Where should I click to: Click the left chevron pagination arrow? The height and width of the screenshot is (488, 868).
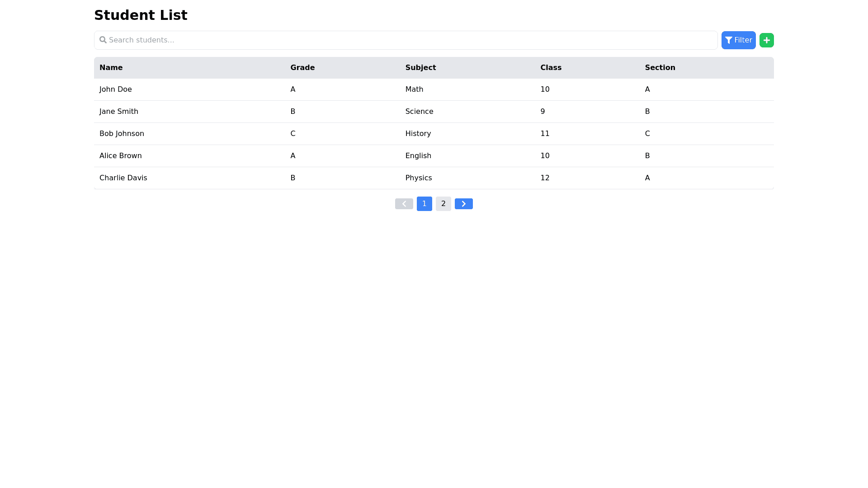coord(404,203)
